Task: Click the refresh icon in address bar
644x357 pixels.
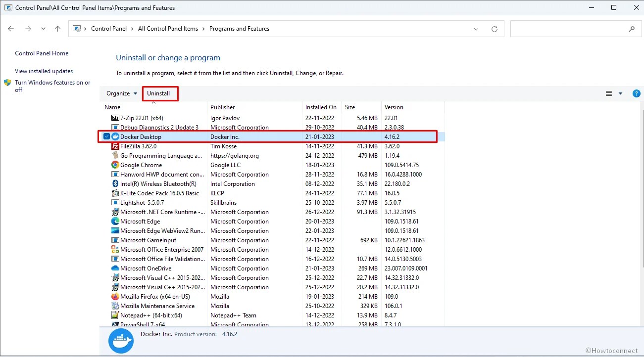Action: click(x=494, y=29)
